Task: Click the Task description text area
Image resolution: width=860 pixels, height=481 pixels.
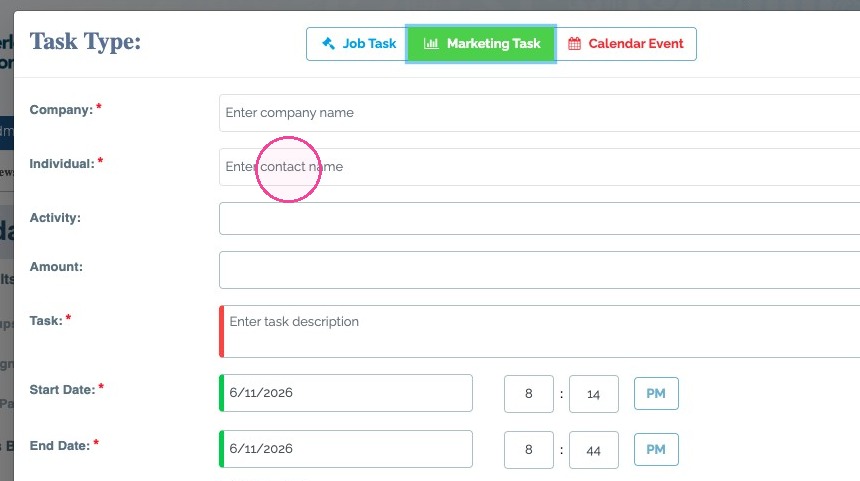Action: coord(539,331)
